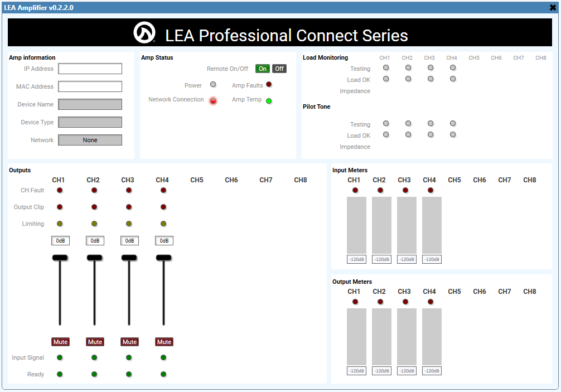Click the Device Name field
The height and width of the screenshot is (392, 561).
pos(90,104)
